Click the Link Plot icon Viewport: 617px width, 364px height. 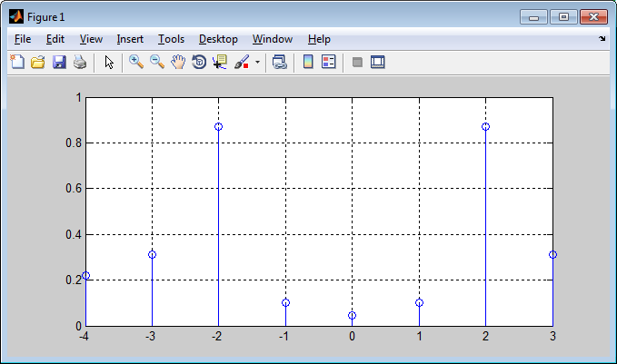pos(280,62)
